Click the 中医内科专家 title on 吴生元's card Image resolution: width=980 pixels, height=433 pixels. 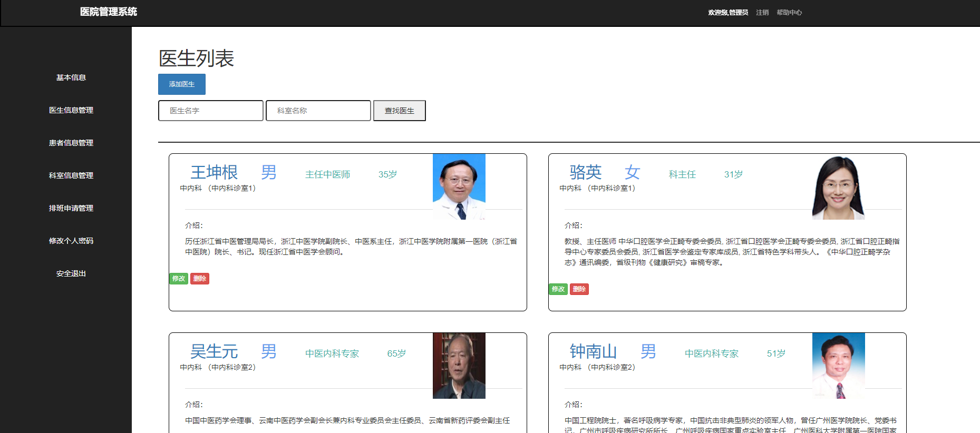332,353
